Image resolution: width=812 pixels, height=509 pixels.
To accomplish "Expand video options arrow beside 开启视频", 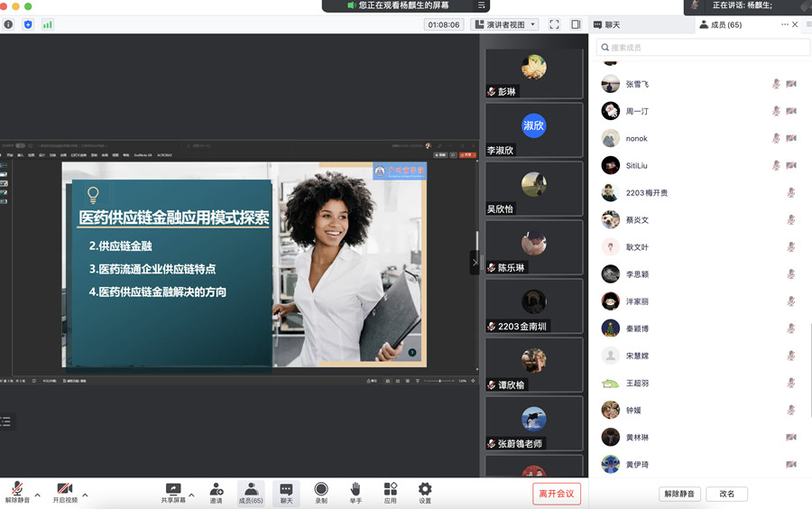I will tap(85, 495).
